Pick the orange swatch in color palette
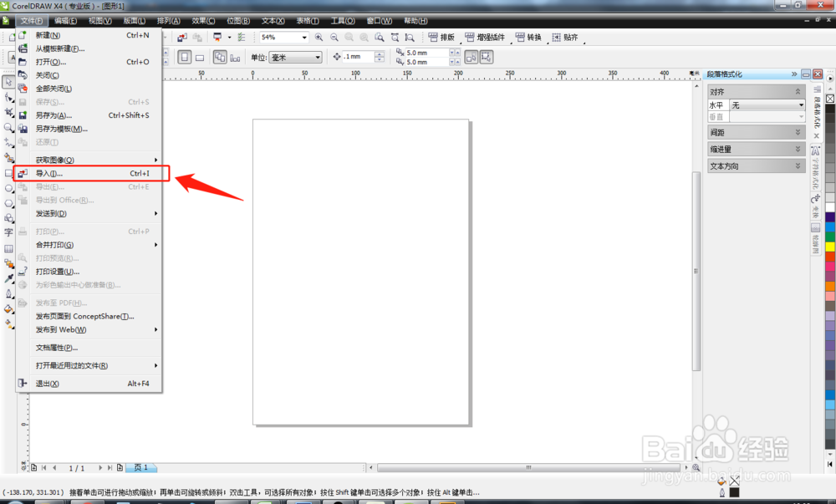This screenshot has height=504, width=836. point(830,287)
